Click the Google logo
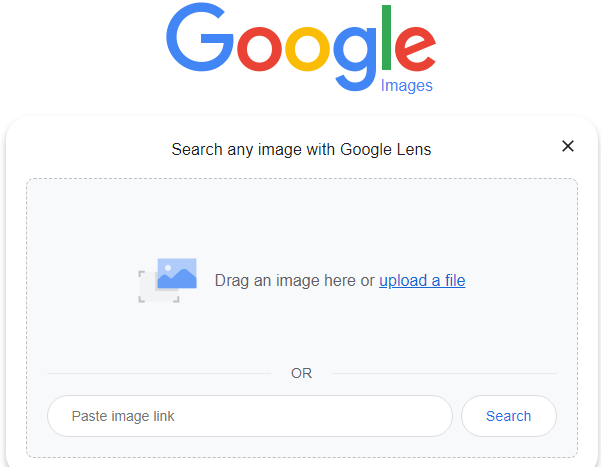The image size is (601, 467). (301, 47)
